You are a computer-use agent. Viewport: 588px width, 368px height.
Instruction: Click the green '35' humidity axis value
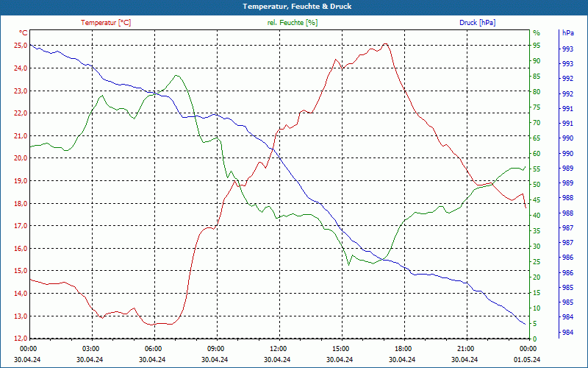click(537, 231)
